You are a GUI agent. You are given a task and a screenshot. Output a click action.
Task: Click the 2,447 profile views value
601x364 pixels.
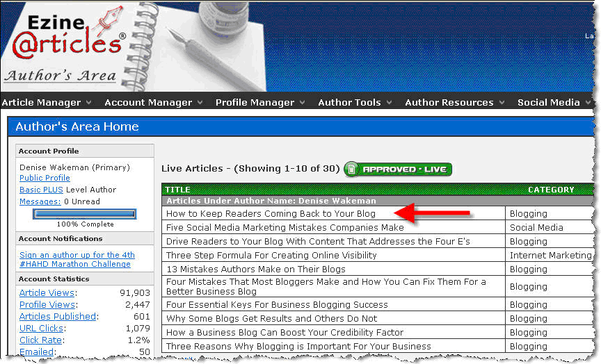coord(137,305)
